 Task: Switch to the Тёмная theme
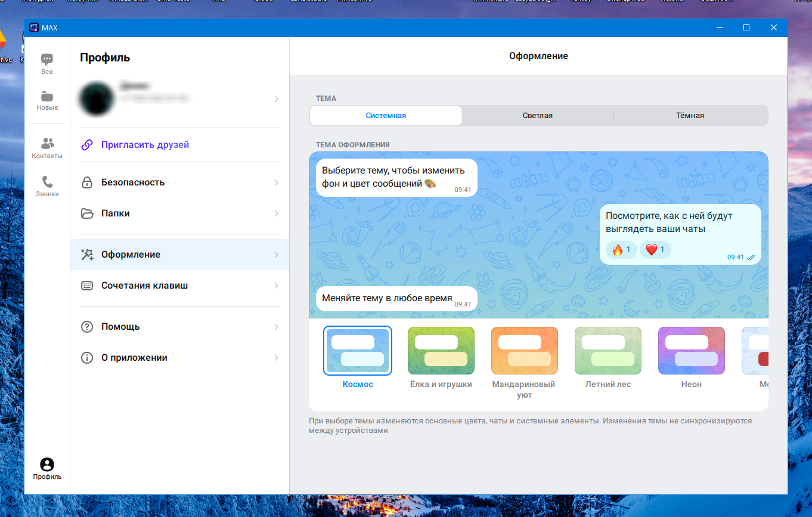click(x=690, y=116)
